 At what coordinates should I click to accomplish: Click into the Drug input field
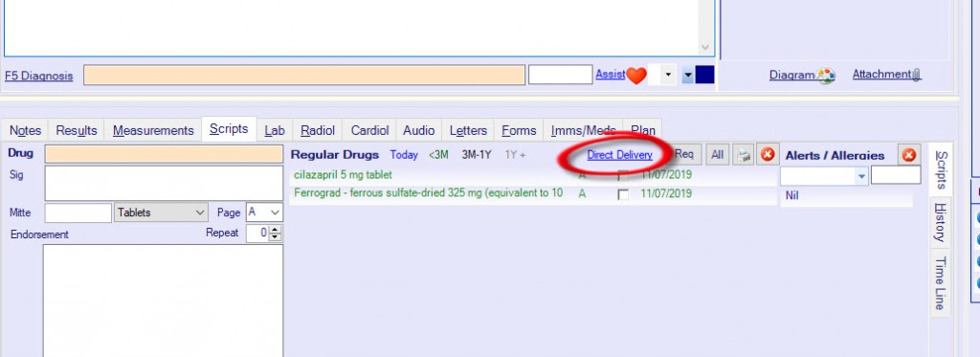pos(164,154)
